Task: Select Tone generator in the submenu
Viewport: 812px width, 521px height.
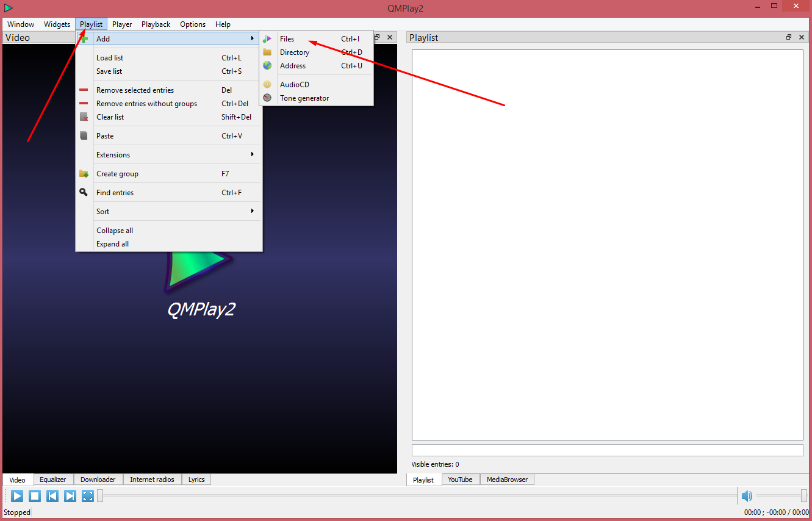Action: [x=316, y=98]
